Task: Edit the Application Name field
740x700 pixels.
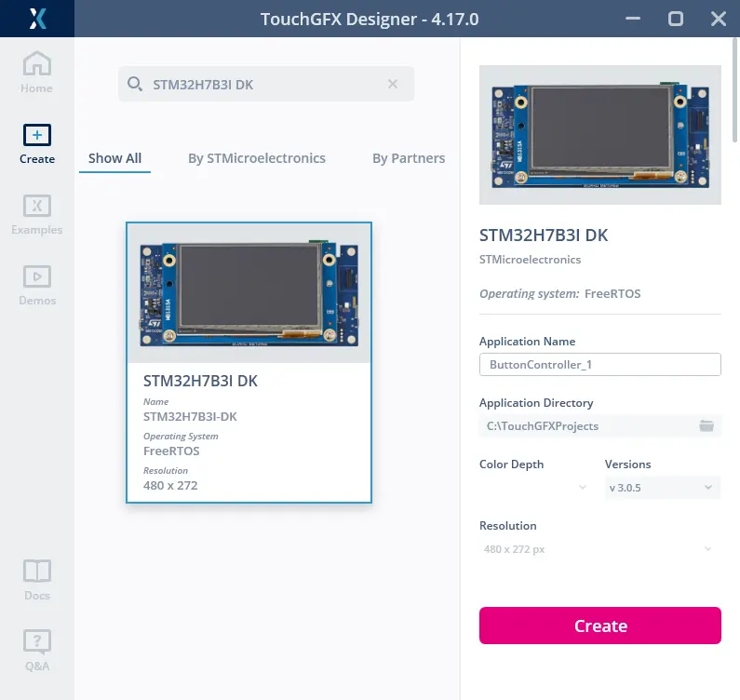Action: [599, 365]
